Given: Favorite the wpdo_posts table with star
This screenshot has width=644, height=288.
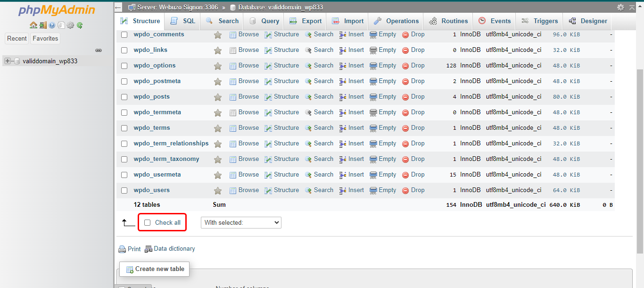Looking at the screenshot, I should click(x=218, y=97).
